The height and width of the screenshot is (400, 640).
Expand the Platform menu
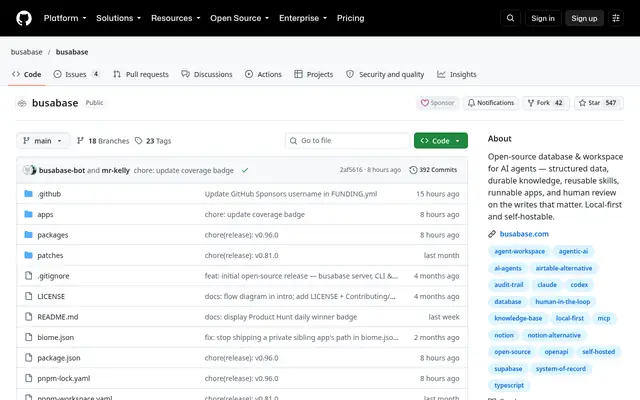point(65,18)
